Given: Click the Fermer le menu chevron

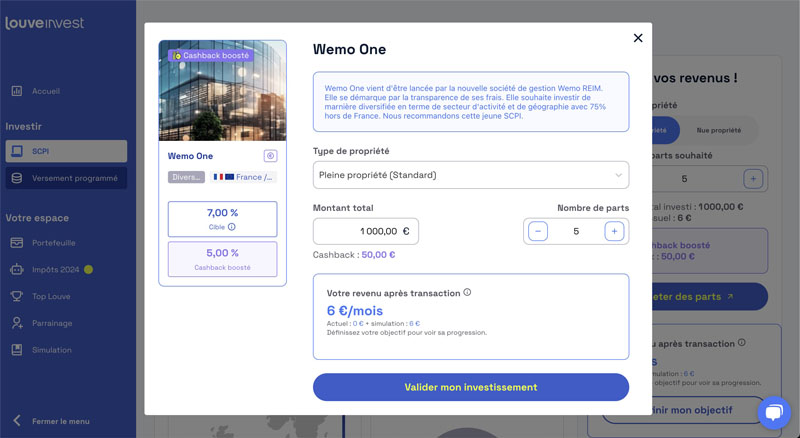Looking at the screenshot, I should (x=17, y=421).
